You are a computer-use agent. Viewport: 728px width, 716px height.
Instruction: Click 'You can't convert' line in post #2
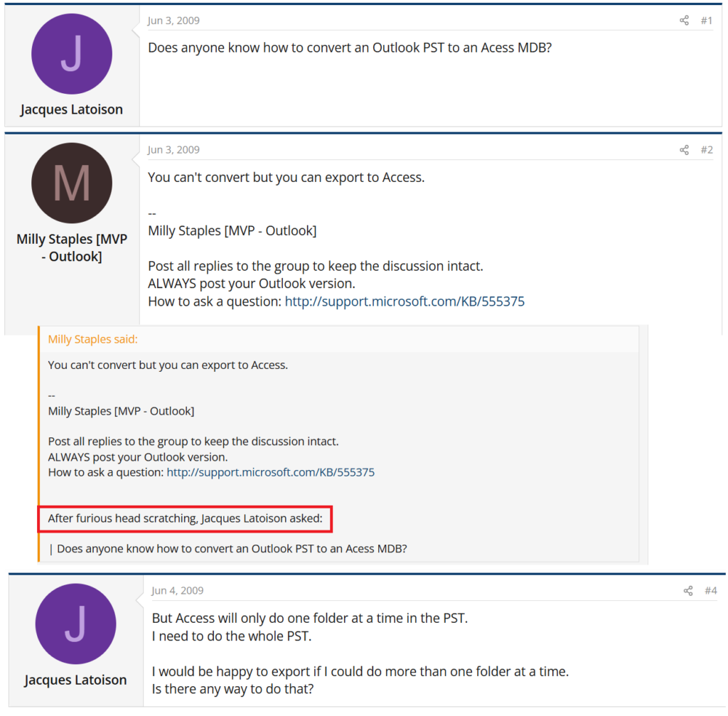286,177
